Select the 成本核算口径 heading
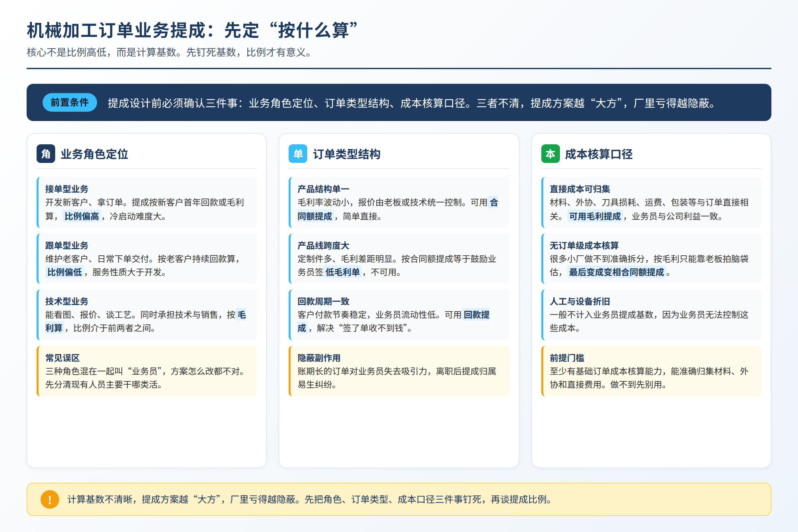This screenshot has width=798, height=532. 598,154
